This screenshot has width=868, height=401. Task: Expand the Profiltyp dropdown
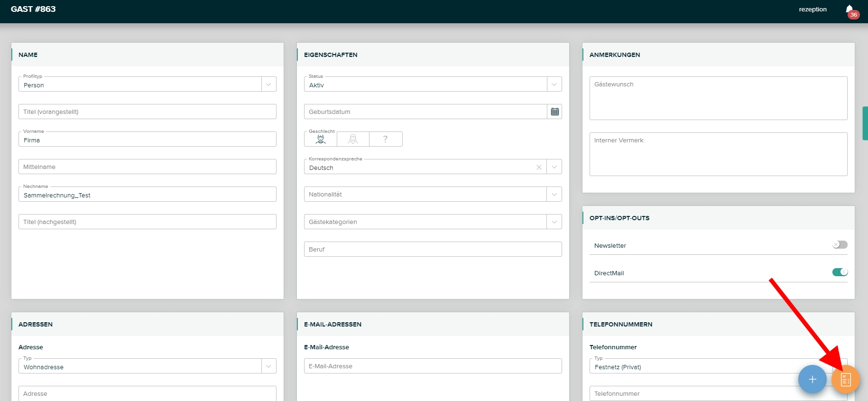point(268,84)
